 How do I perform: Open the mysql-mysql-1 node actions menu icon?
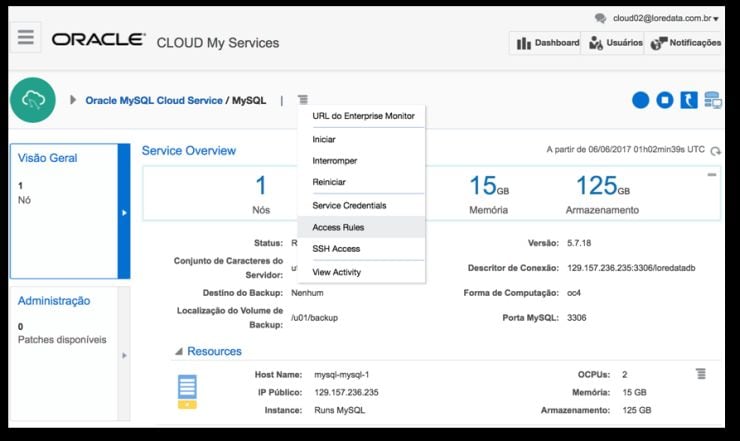pos(701,373)
